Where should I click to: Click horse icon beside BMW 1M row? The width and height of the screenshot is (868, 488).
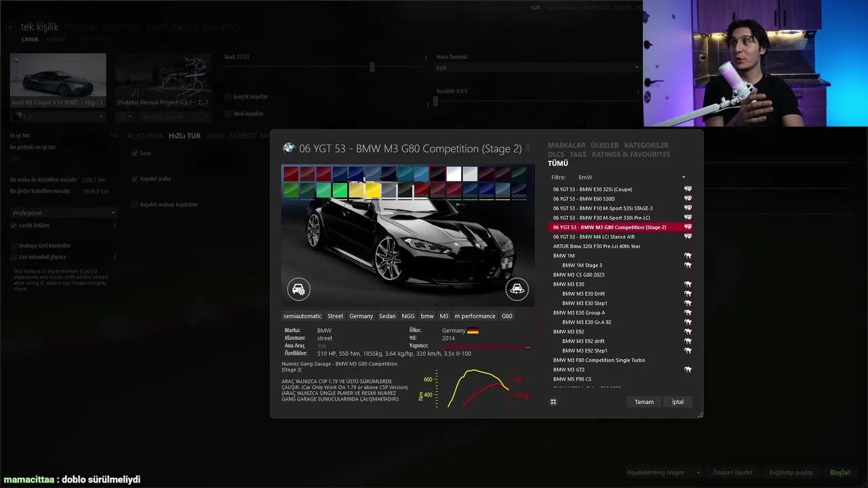pyautogui.click(x=688, y=256)
